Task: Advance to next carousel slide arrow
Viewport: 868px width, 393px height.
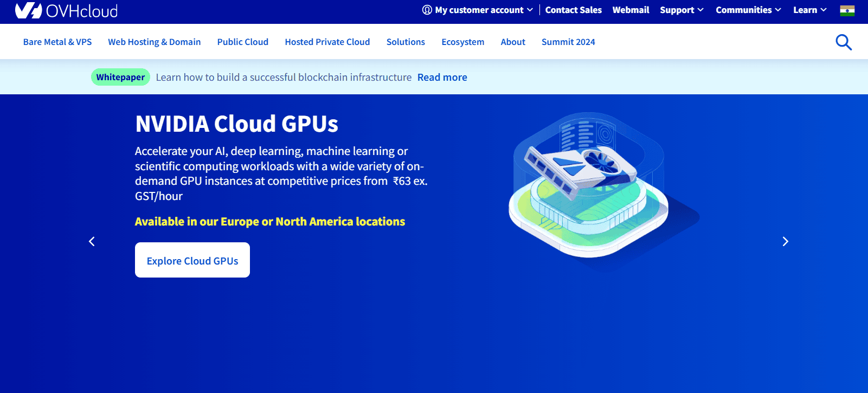Action: tap(785, 241)
